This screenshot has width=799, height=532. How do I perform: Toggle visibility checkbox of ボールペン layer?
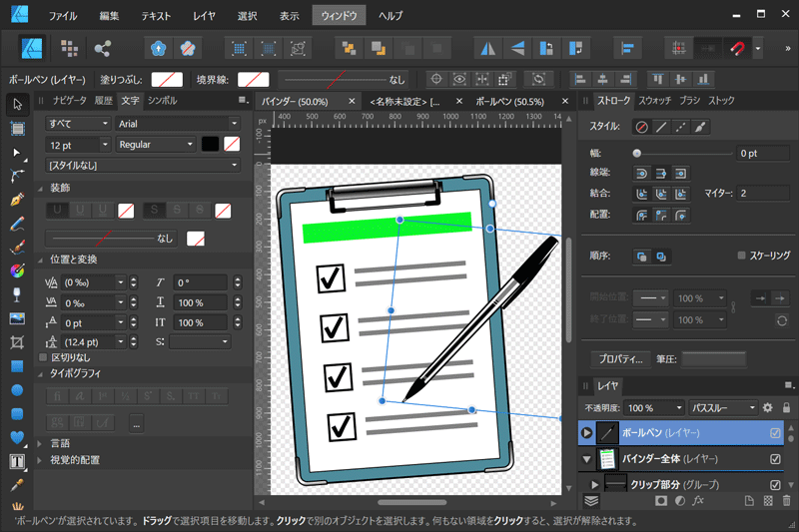tap(775, 433)
